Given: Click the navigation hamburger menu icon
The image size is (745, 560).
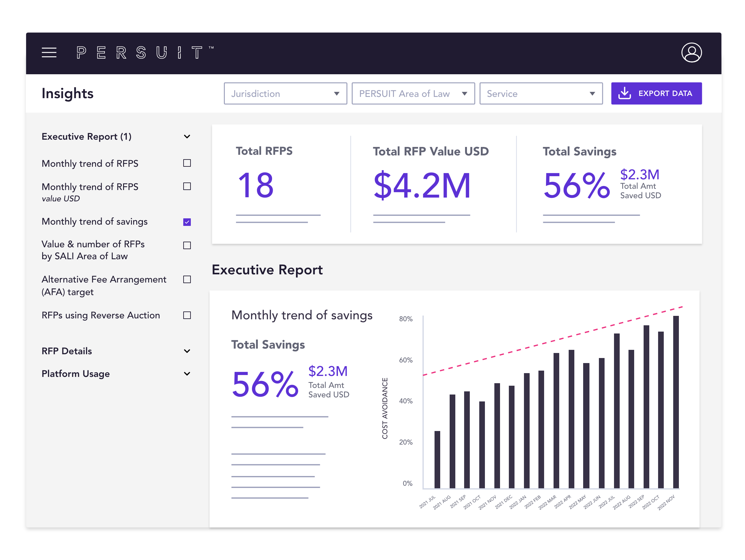Looking at the screenshot, I should 49,51.
